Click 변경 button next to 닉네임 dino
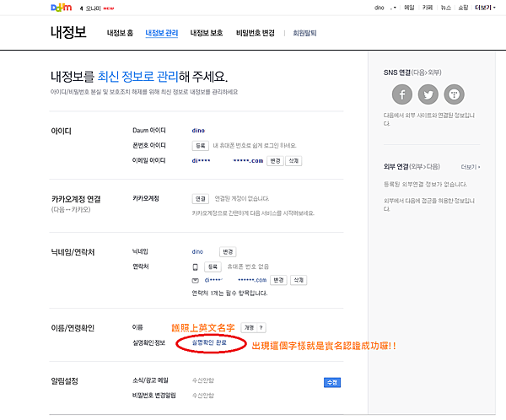The width and height of the screenshot is (506, 420). tap(228, 252)
